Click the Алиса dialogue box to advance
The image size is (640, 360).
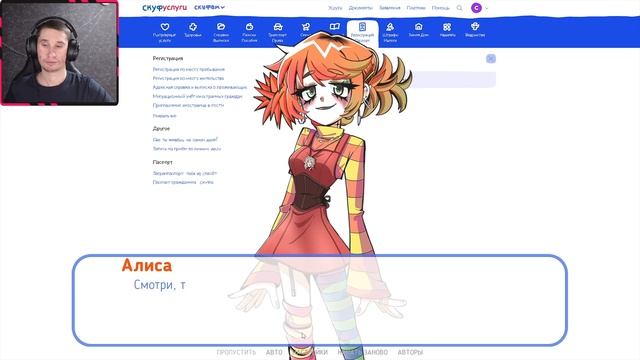click(320, 300)
